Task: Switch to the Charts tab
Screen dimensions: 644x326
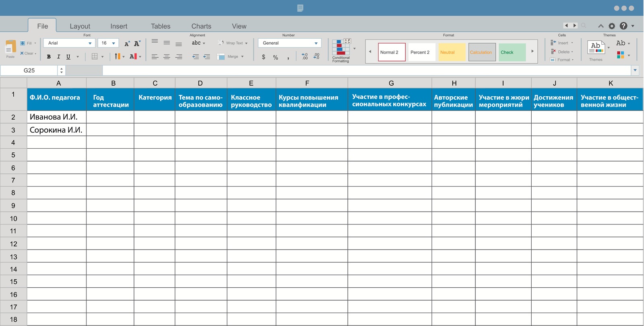Action: click(x=201, y=26)
